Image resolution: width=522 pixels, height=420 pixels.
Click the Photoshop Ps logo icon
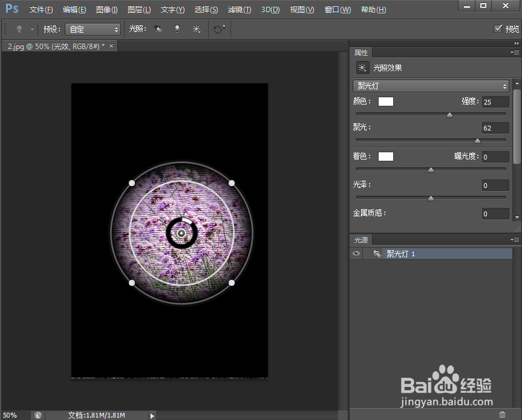coord(11,8)
